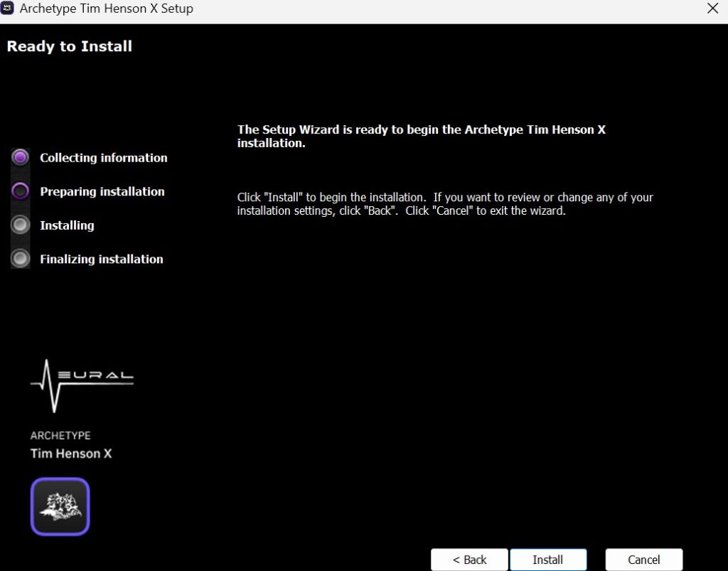
Task: Select the Installing step label
Action: [67, 225]
